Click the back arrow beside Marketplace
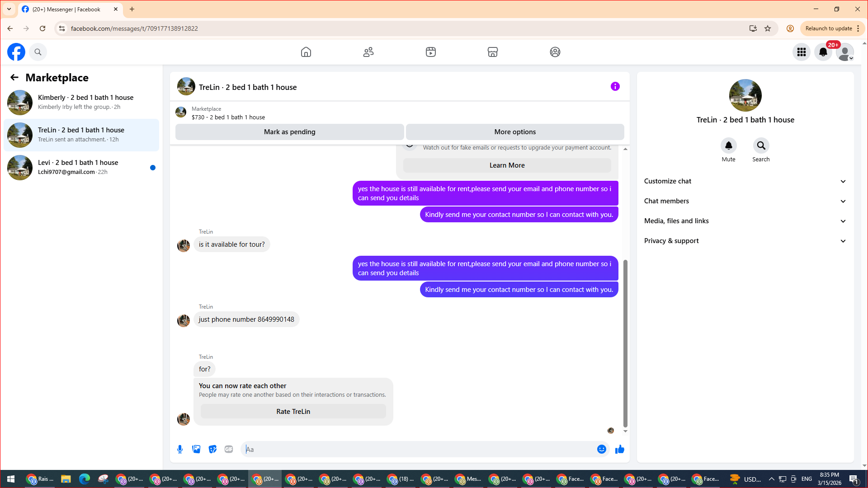This screenshot has width=868, height=488. pos(14,78)
